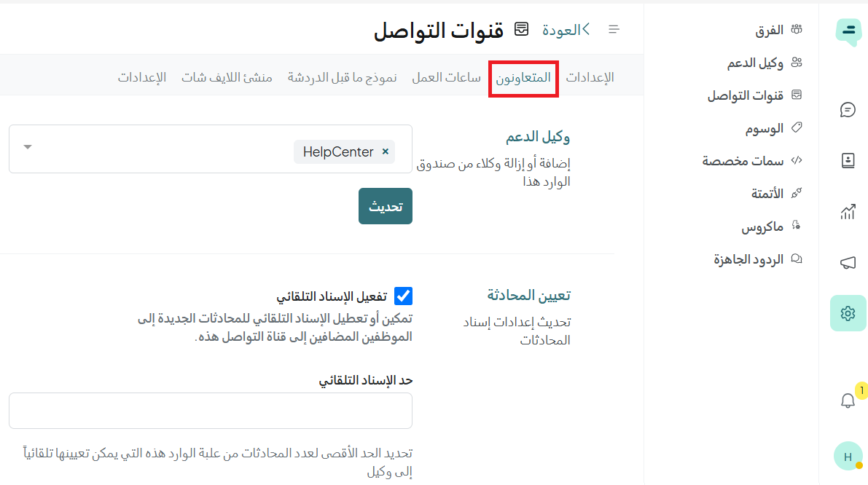Switch to the المتعاونون tab
The width and height of the screenshot is (868, 485).
point(523,77)
